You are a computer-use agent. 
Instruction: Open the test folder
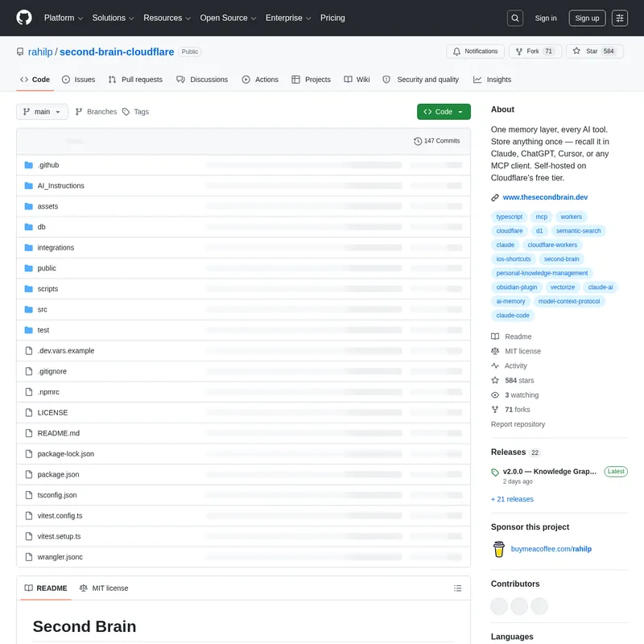pyautogui.click(x=43, y=330)
